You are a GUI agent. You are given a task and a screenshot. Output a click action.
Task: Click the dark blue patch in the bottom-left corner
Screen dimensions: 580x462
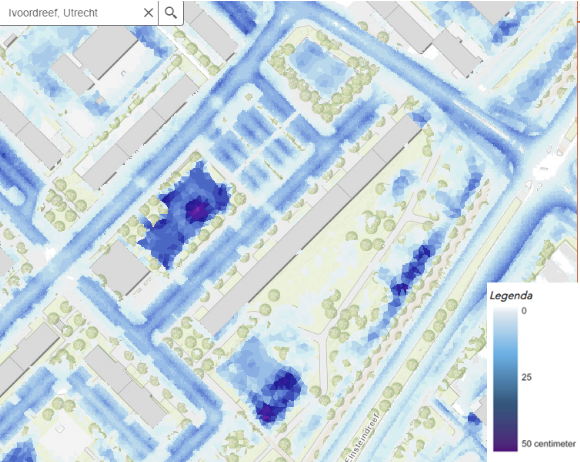coord(18,452)
